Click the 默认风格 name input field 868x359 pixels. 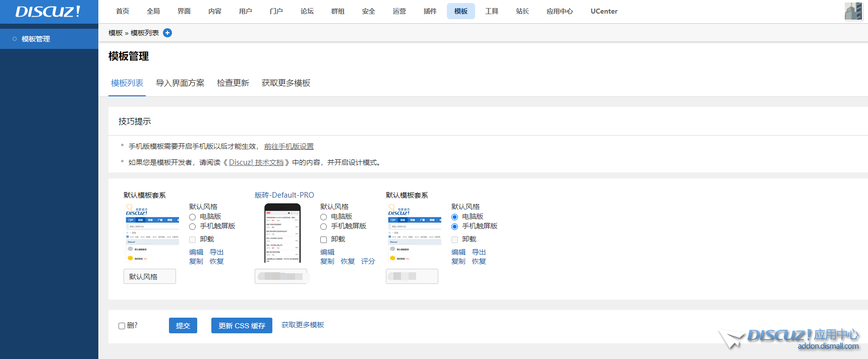coord(150,276)
